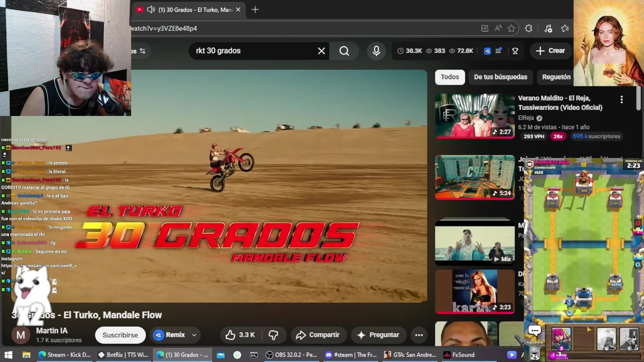644x362 pixels.
Task: Open the vidIQ list icon with blue dot
Action: [499, 51]
